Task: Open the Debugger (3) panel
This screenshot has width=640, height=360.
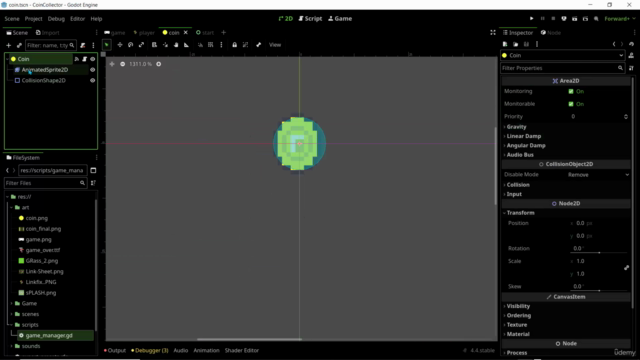Action: 150,351
